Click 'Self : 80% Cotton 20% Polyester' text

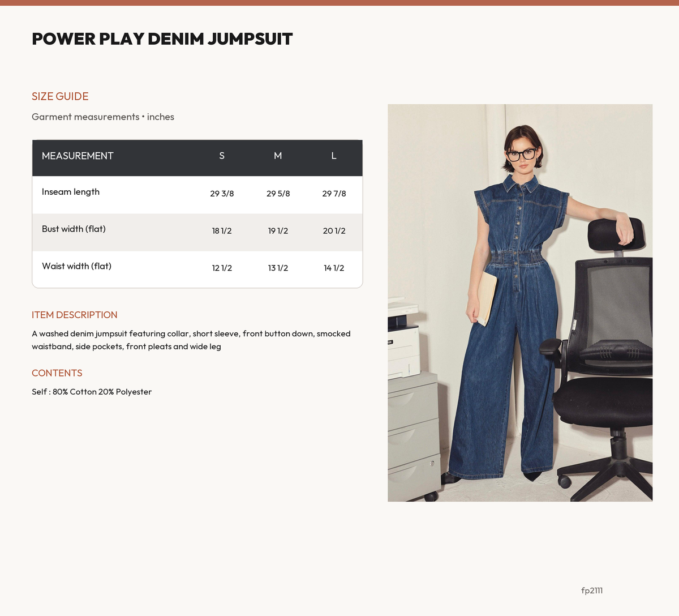92,392
